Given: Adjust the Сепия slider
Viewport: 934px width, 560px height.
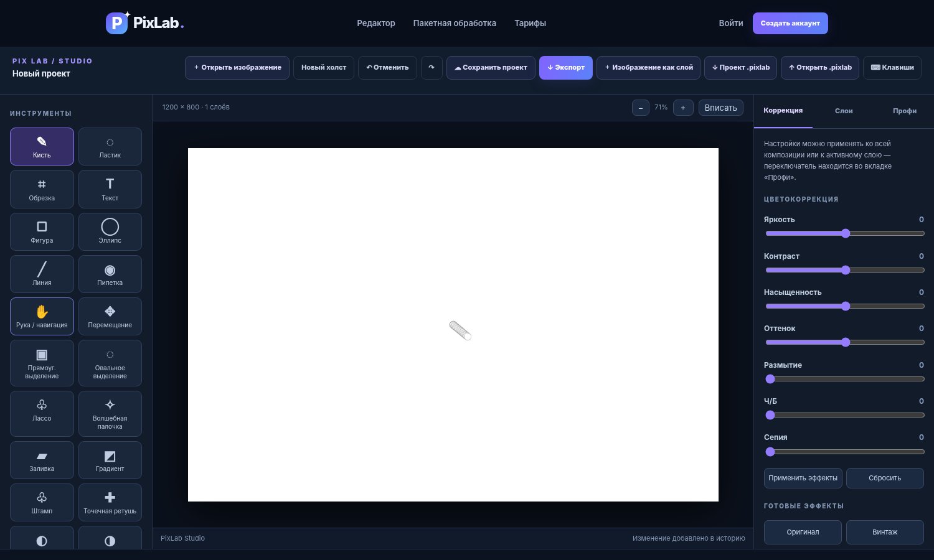Looking at the screenshot, I should coord(845,452).
